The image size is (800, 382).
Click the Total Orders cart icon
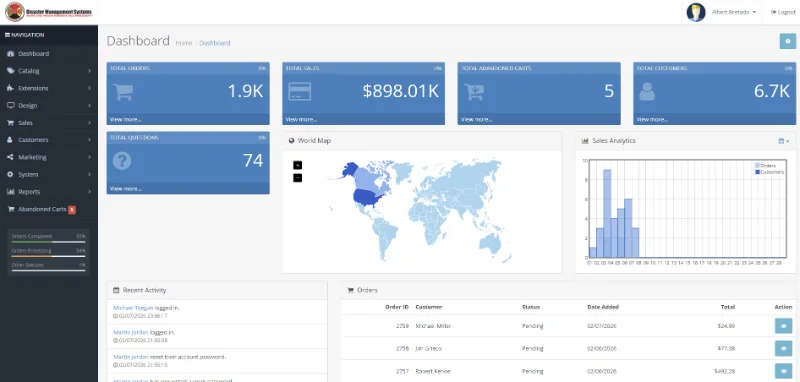coord(123,92)
